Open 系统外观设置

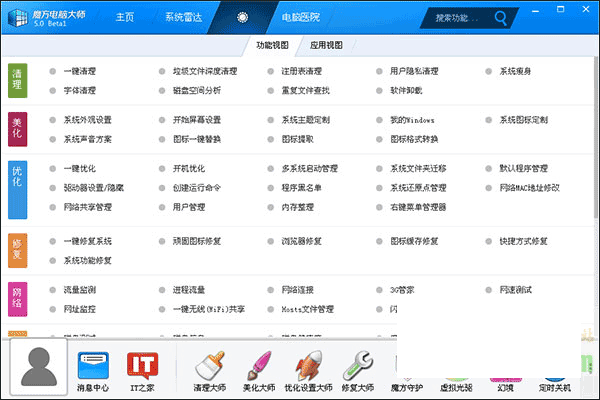(x=88, y=120)
